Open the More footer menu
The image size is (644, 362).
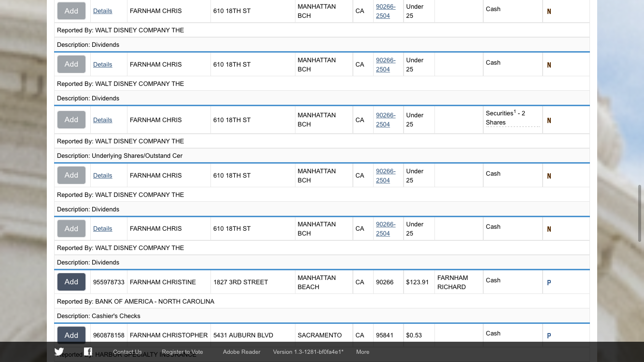tap(363, 352)
